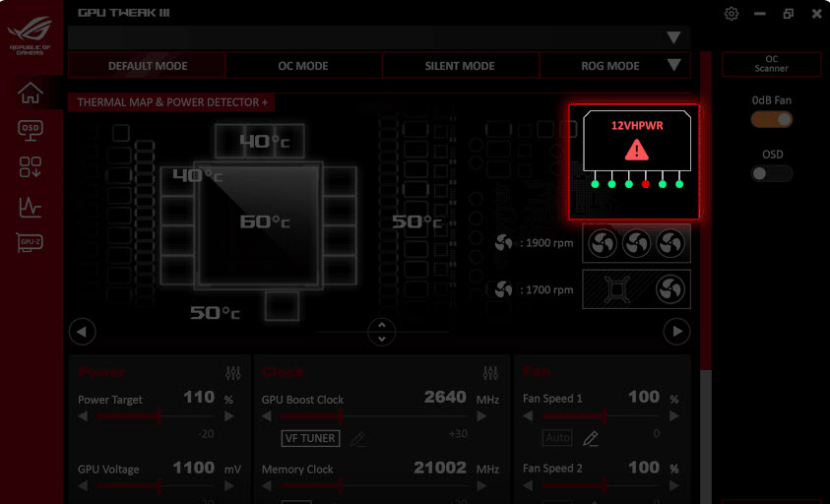Image resolution: width=830 pixels, height=504 pixels.
Task: Expand the ROG MODE dropdown arrow
Action: point(673,65)
